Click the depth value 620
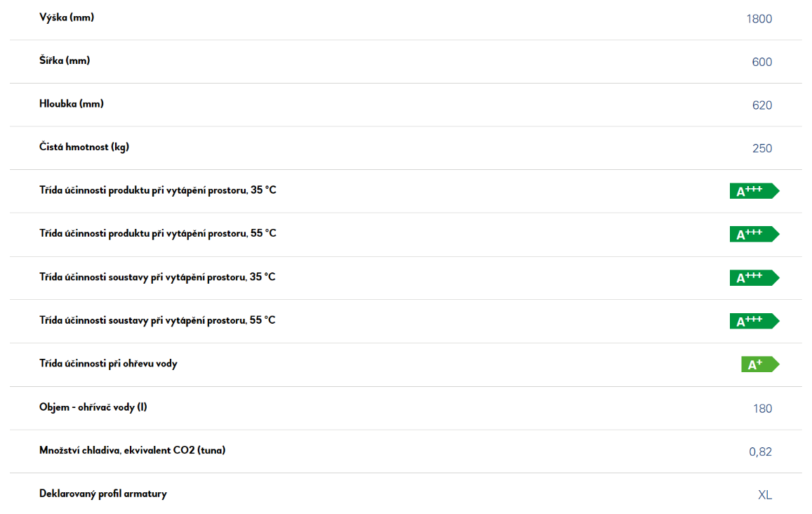Screen dimensions: 812x514 [761, 105]
